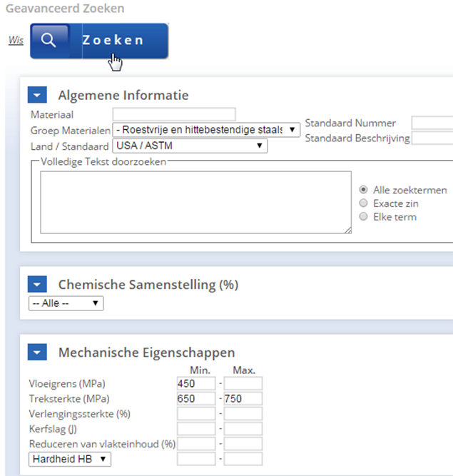Click the Kerfslag minimum field

click(x=196, y=429)
